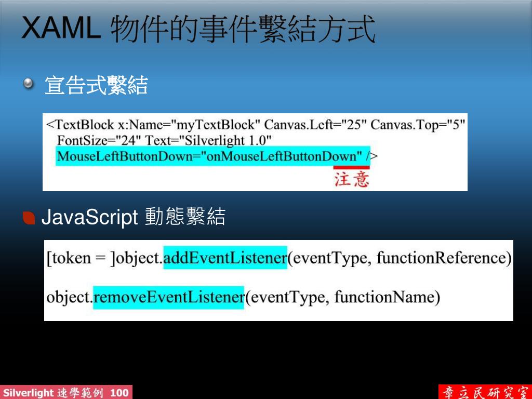Click the round bullet before 宣告式繫結
This screenshot has height=399, width=532.
[29, 83]
